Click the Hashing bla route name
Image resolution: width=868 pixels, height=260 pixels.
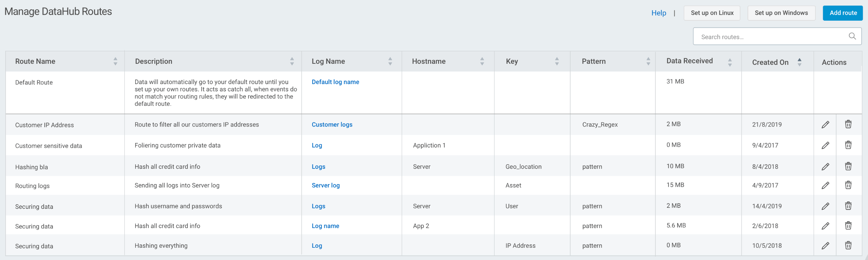point(32,167)
